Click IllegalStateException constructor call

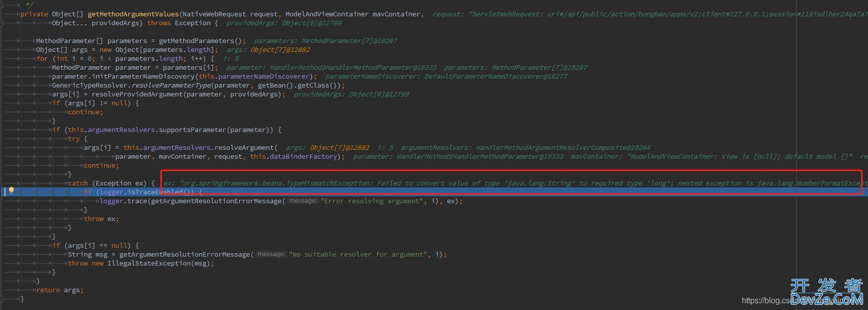point(159,264)
